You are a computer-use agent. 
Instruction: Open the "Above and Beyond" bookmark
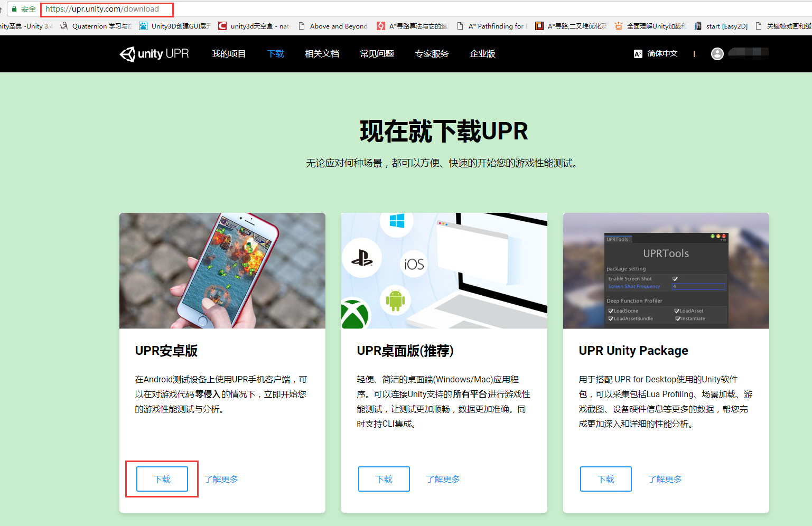(333, 25)
